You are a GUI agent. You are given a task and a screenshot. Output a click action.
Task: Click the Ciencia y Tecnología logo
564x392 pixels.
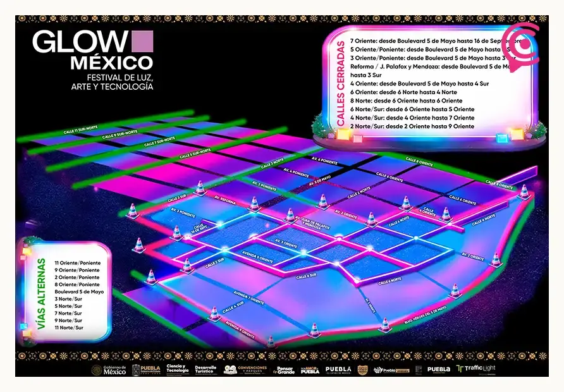pos(177,369)
